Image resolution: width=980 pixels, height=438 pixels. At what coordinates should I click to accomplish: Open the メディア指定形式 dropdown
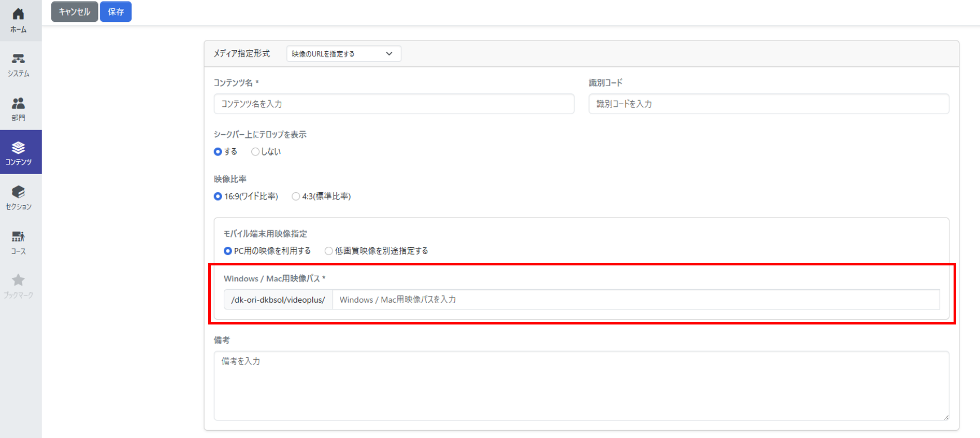click(x=343, y=54)
